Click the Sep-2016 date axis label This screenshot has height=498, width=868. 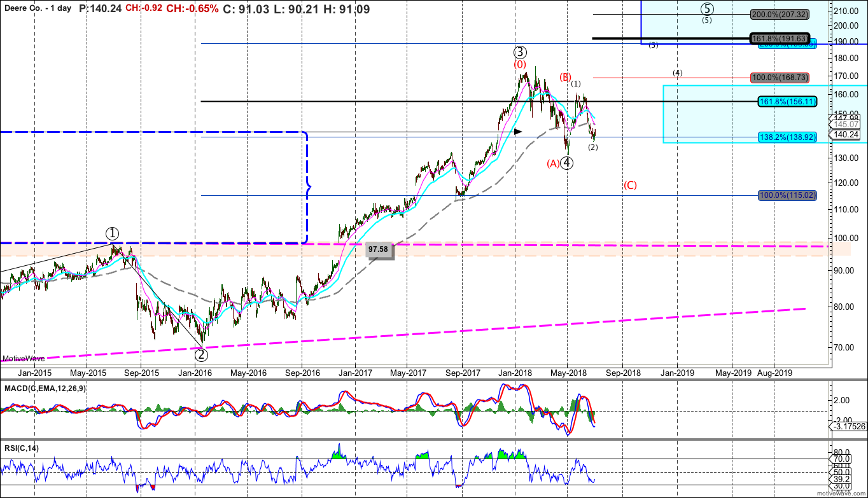pos(302,373)
